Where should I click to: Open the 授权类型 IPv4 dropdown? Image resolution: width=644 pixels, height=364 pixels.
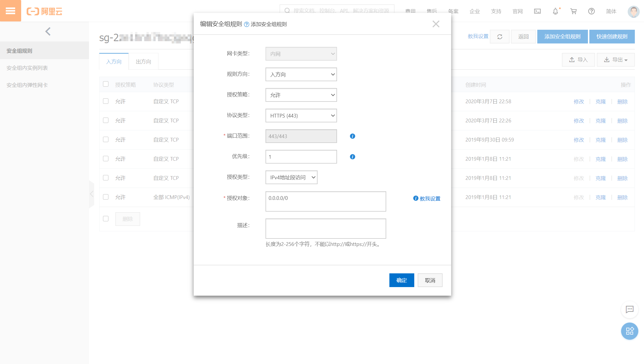(x=291, y=177)
